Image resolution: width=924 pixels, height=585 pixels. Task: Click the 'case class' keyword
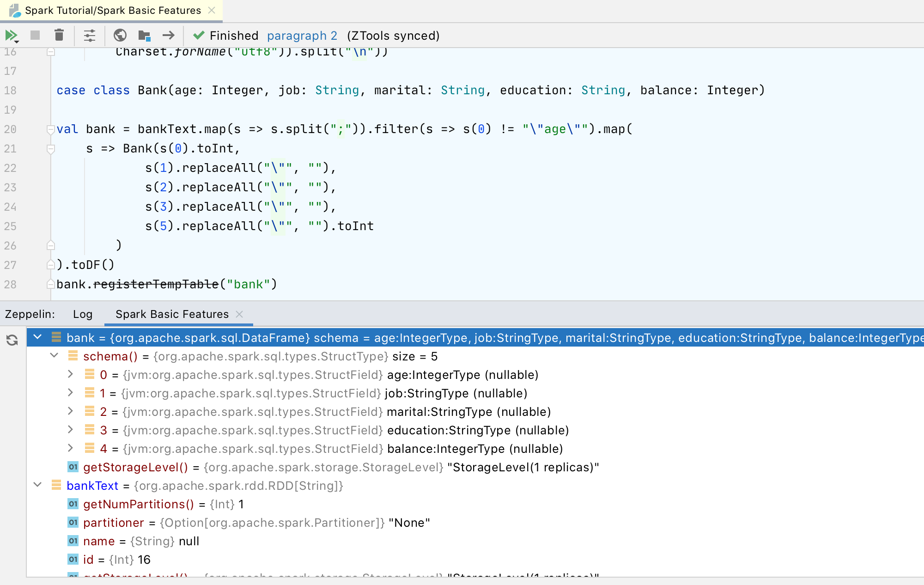(93, 90)
